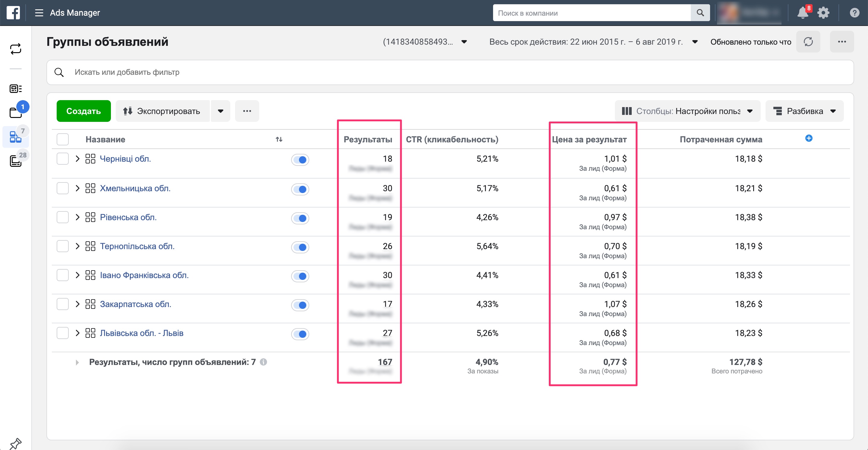Click the green Создать button

[x=83, y=111]
